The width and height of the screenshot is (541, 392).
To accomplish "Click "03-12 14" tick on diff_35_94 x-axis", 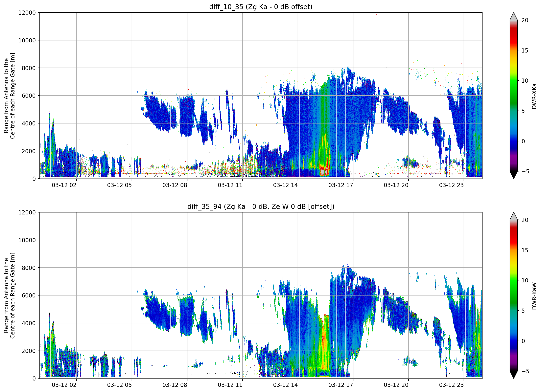I will click(286, 385).
